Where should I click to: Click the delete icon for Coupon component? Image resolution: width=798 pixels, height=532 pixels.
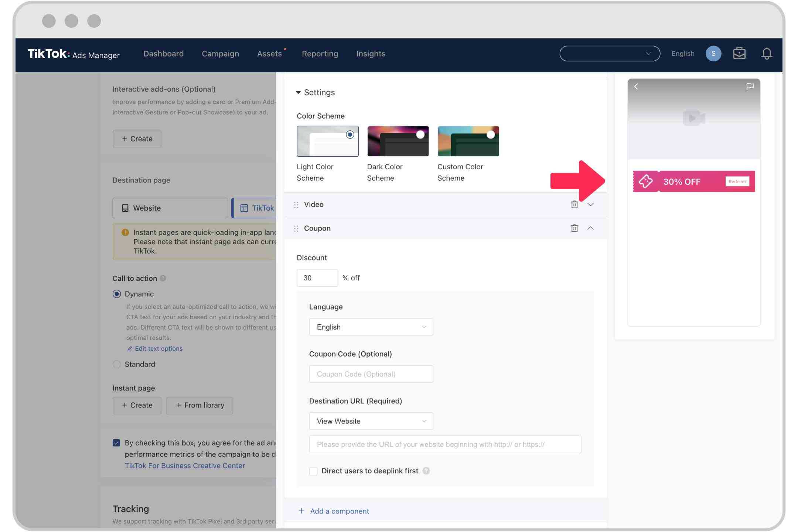pyautogui.click(x=573, y=228)
